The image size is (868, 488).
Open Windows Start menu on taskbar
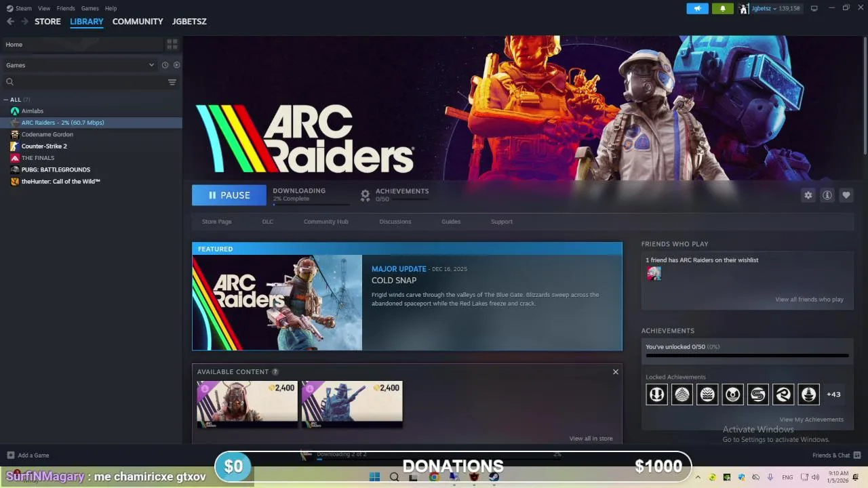[374, 477]
